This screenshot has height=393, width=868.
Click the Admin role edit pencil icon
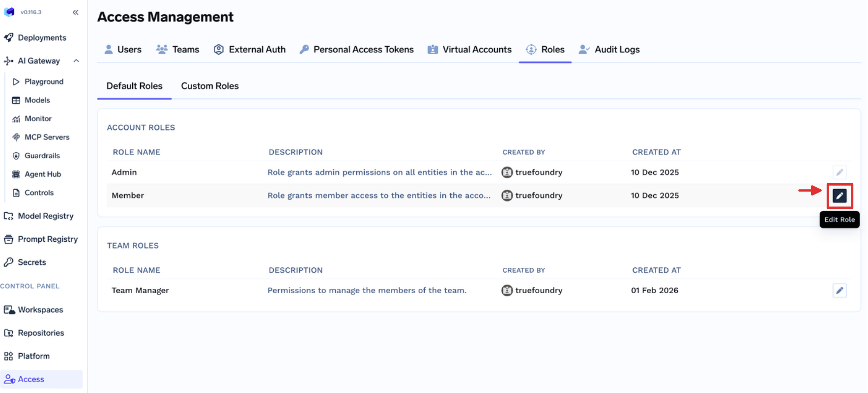[x=839, y=172]
